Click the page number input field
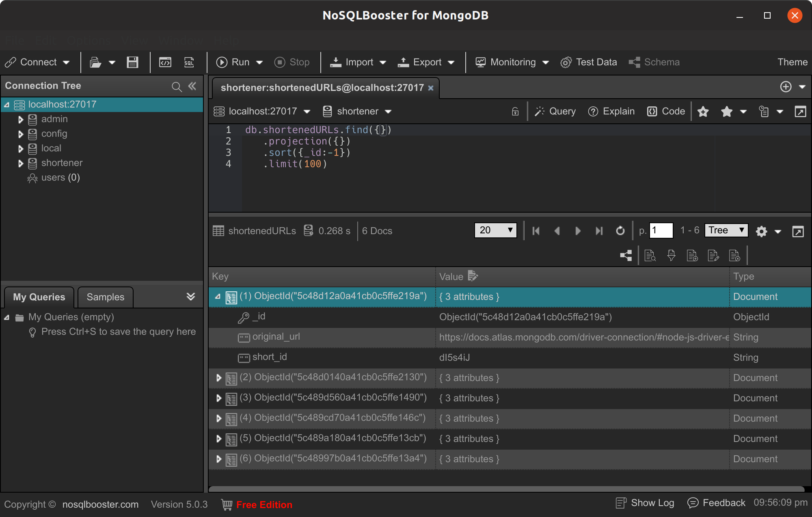 coord(661,230)
